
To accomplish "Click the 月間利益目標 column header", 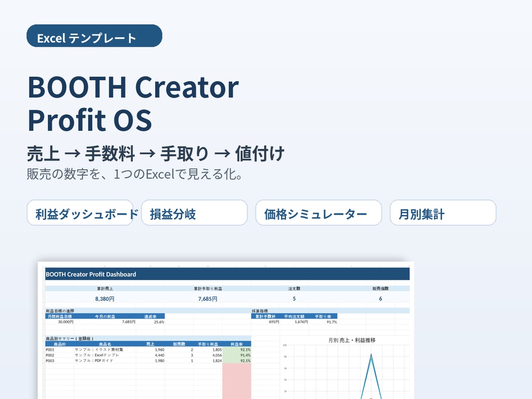I will [x=60, y=316].
